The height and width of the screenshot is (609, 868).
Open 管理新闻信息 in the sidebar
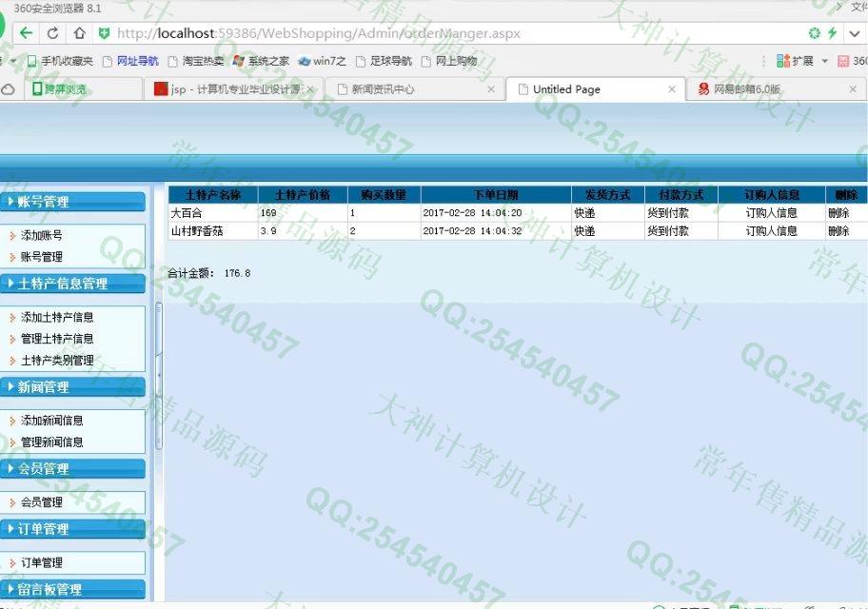point(52,442)
